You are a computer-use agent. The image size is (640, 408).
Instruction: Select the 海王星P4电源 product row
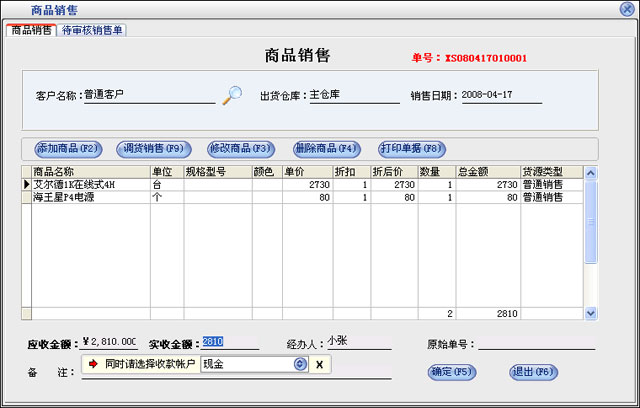click(90, 198)
